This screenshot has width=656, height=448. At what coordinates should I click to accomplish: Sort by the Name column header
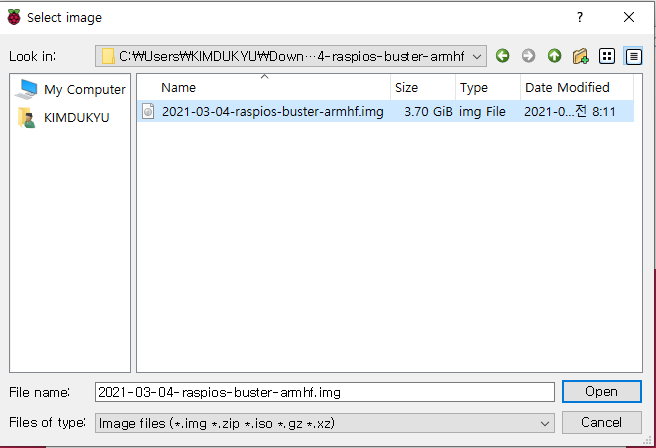pos(264,87)
